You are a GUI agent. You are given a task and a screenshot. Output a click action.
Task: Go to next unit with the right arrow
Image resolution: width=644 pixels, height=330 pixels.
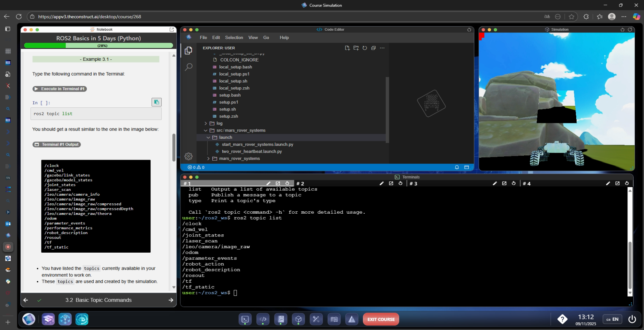tap(171, 300)
